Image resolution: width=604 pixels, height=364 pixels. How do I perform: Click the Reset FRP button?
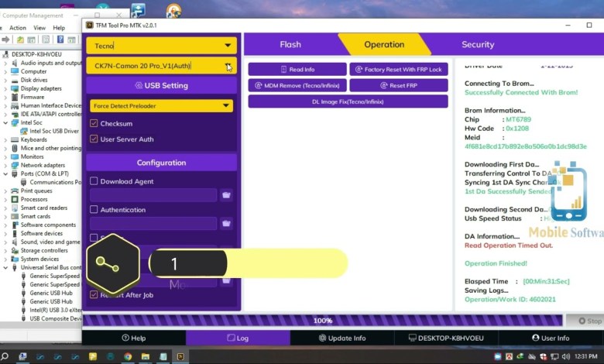[x=399, y=85]
